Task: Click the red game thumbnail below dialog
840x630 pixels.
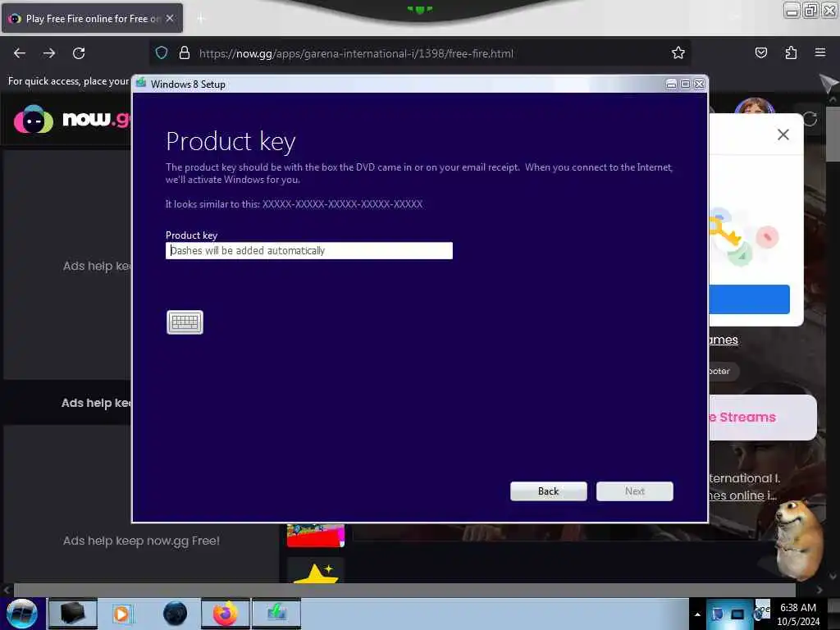Action: pos(316,535)
